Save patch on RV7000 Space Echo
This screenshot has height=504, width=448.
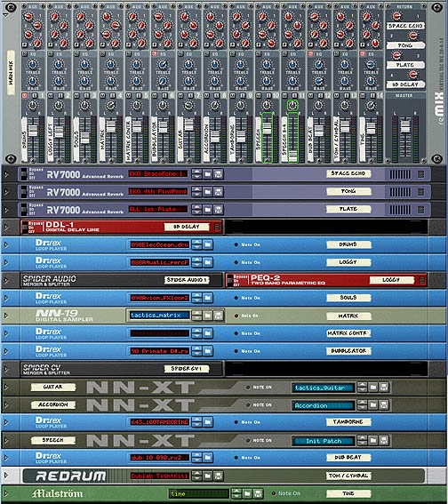tap(218, 174)
